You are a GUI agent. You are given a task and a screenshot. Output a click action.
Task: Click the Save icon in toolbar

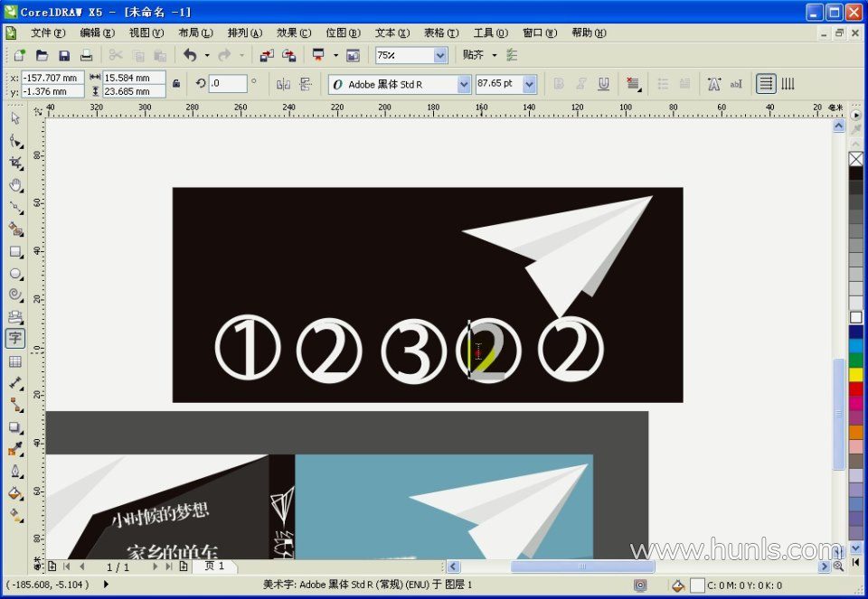[x=64, y=55]
